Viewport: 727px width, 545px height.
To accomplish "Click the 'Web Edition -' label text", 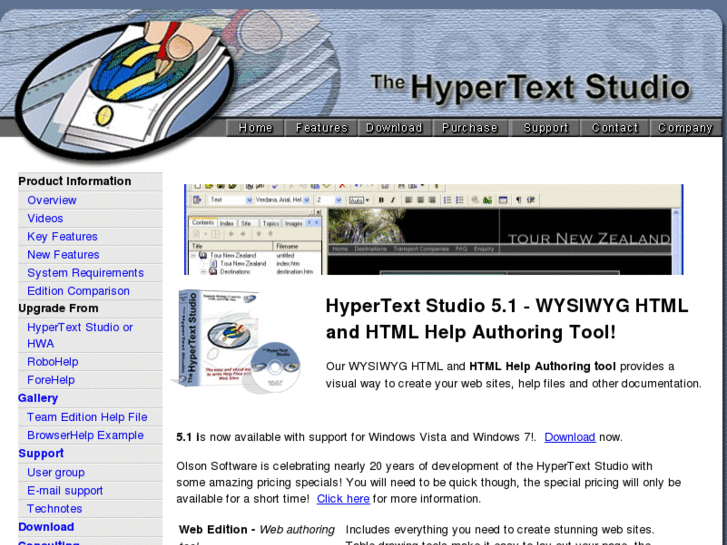I will click(217, 529).
